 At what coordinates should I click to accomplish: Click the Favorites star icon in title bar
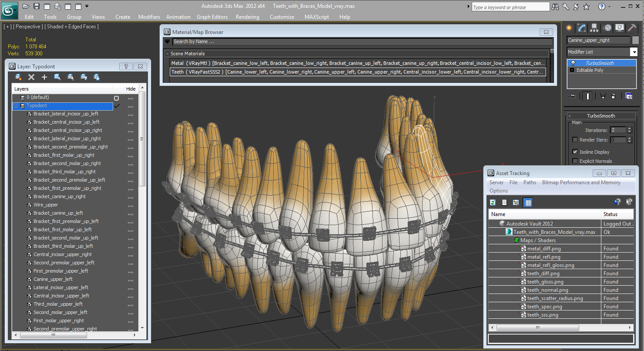coord(586,7)
